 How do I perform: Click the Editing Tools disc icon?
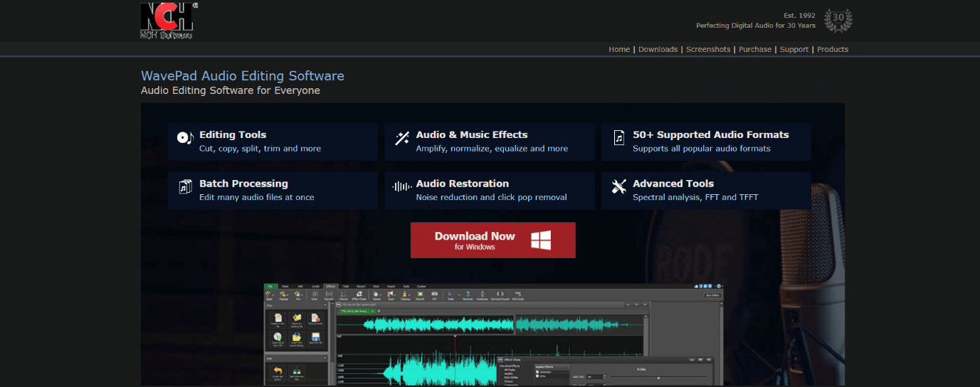point(185,137)
